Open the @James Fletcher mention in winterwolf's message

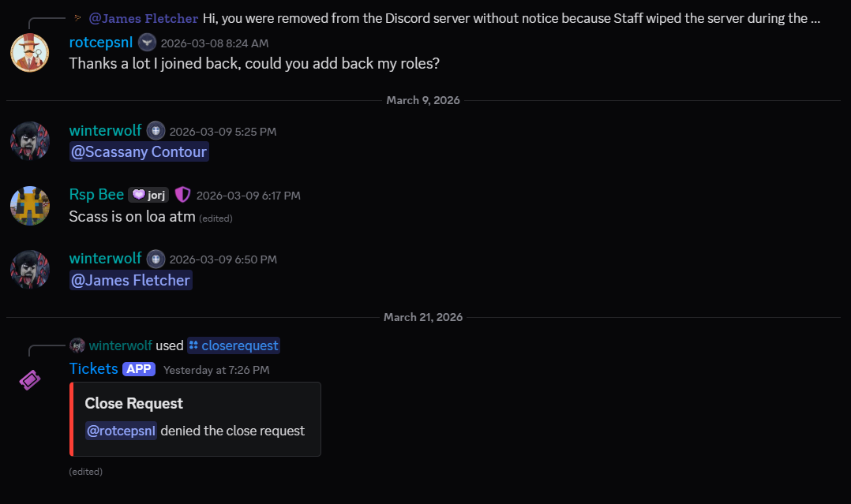pyautogui.click(x=131, y=280)
